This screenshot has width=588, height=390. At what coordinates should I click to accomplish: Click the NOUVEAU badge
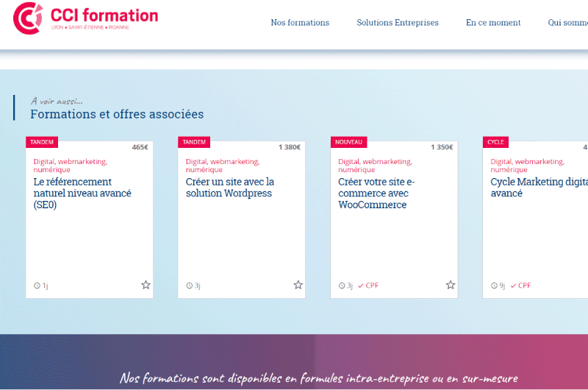click(348, 142)
